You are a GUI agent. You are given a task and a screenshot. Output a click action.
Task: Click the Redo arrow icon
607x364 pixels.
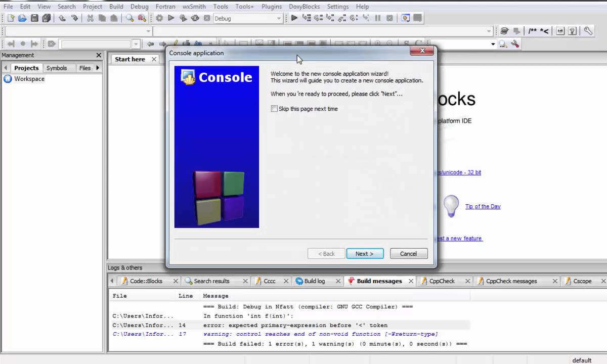74,18
